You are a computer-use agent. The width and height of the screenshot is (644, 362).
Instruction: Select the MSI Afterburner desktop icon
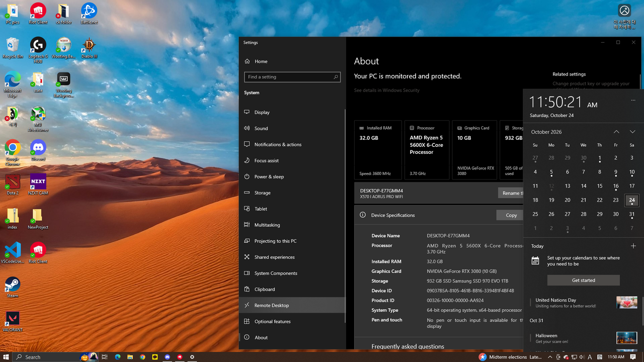click(x=38, y=119)
